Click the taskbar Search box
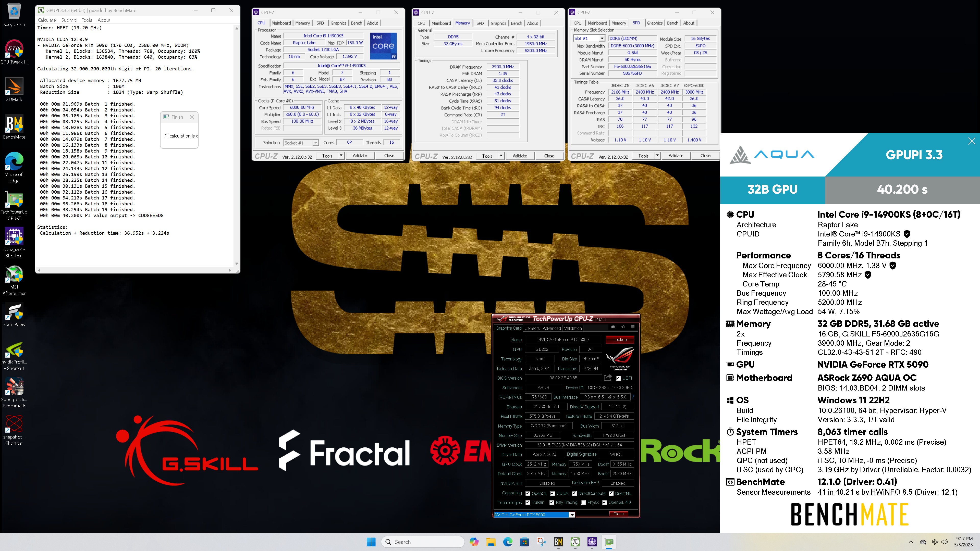Image resolution: width=980 pixels, height=551 pixels. click(x=423, y=542)
